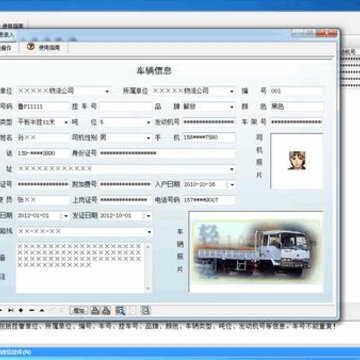Click the 身份证号 masked field
This screenshot has width=360, height=360.
[167, 153]
